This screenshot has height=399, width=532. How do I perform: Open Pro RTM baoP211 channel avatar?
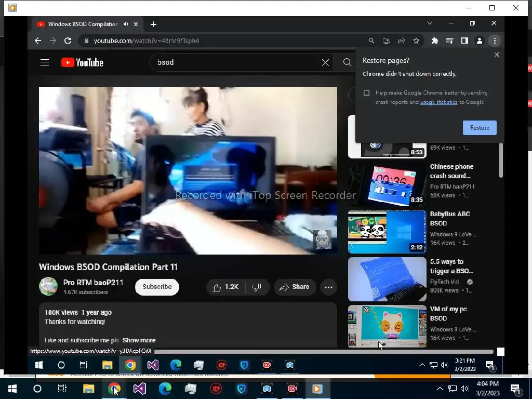(48, 286)
